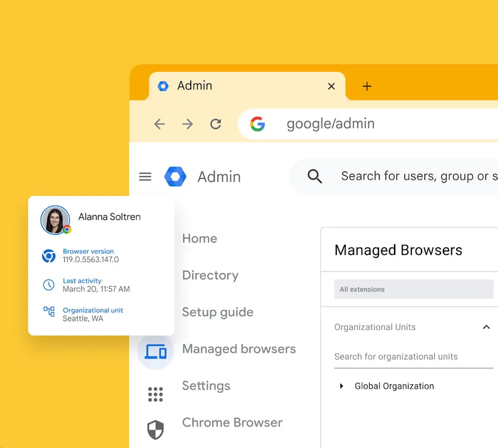The width and height of the screenshot is (498, 448).
Task: Click the new tab plus button
Action: coord(367,86)
